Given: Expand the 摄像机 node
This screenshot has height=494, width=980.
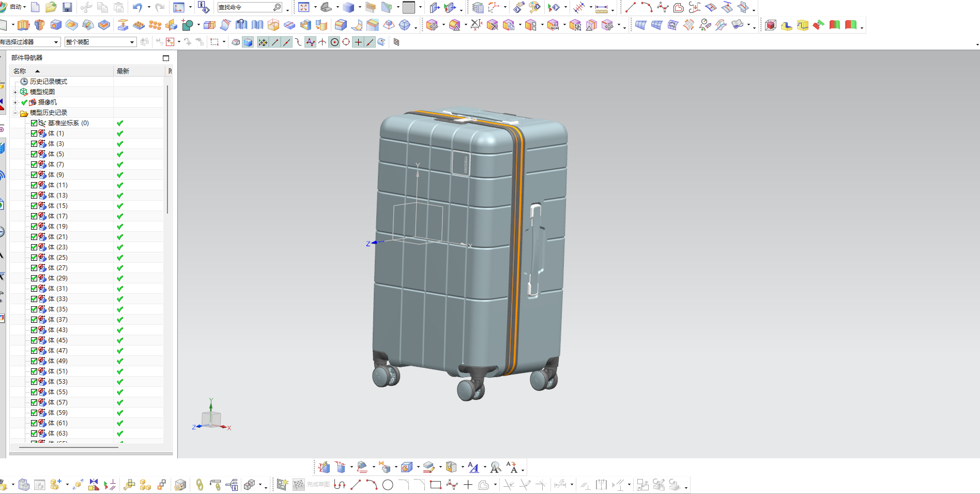Looking at the screenshot, I should point(16,102).
